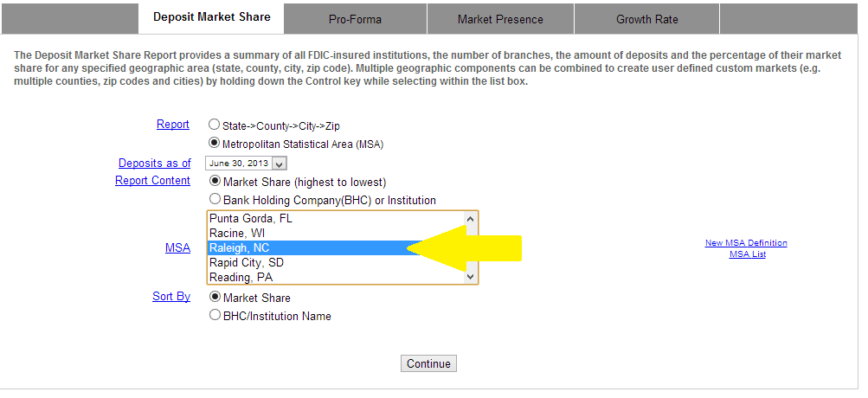Select Reading, PA list entry
Screen dimensions: 868x398
tap(241, 278)
